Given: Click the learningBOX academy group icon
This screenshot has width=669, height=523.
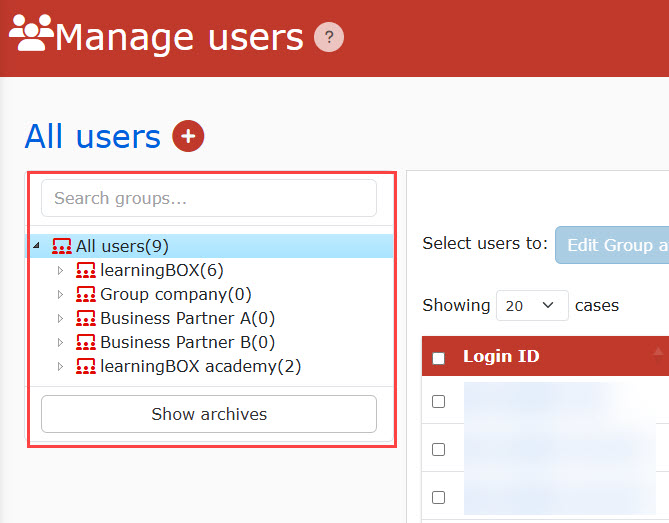Looking at the screenshot, I should click(86, 366).
